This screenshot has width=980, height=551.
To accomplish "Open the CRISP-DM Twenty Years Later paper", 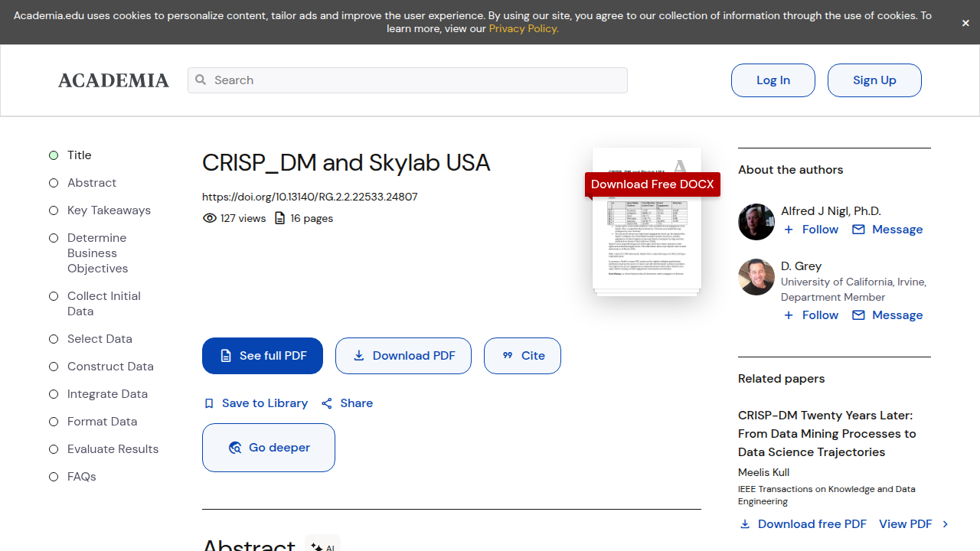I will 827,434.
